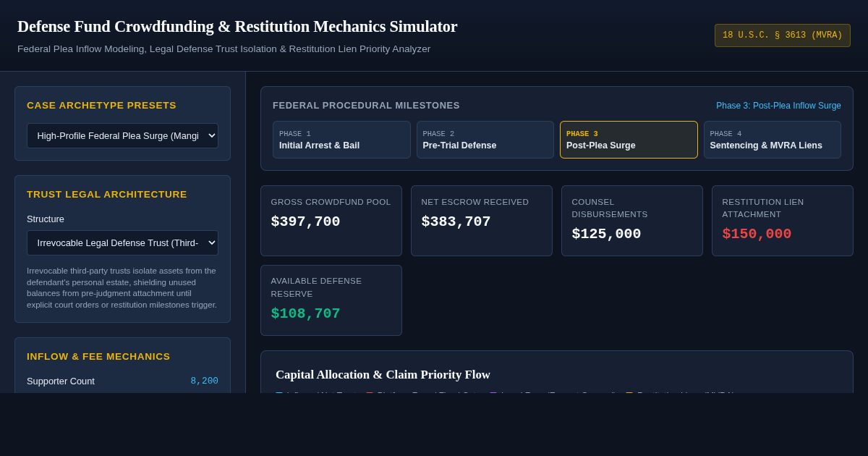868x456 pixels.
Task: Click the Supporter Count value 8,200
Action: coord(204,381)
